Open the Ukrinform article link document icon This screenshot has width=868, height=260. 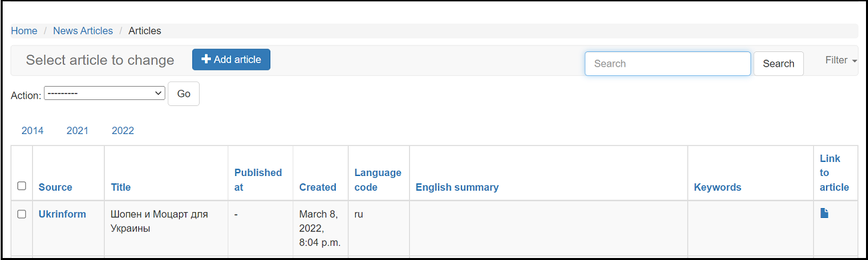click(x=825, y=213)
